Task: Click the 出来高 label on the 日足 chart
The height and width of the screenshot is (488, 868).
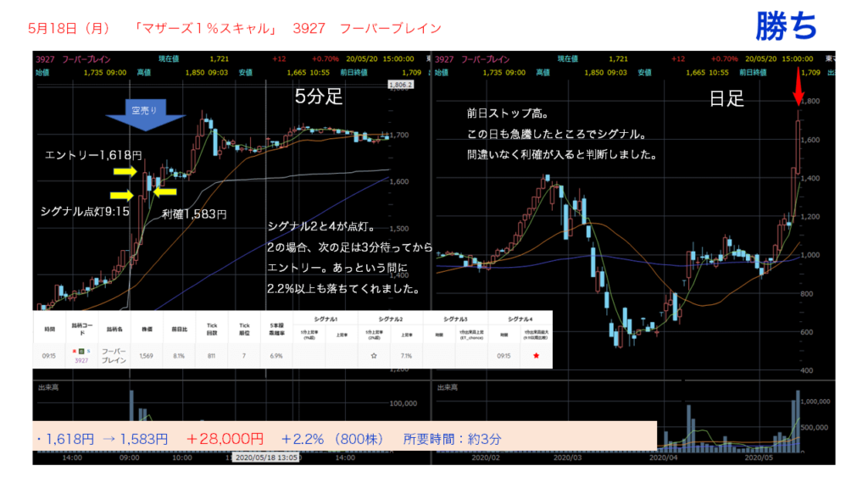Action: click(x=448, y=387)
